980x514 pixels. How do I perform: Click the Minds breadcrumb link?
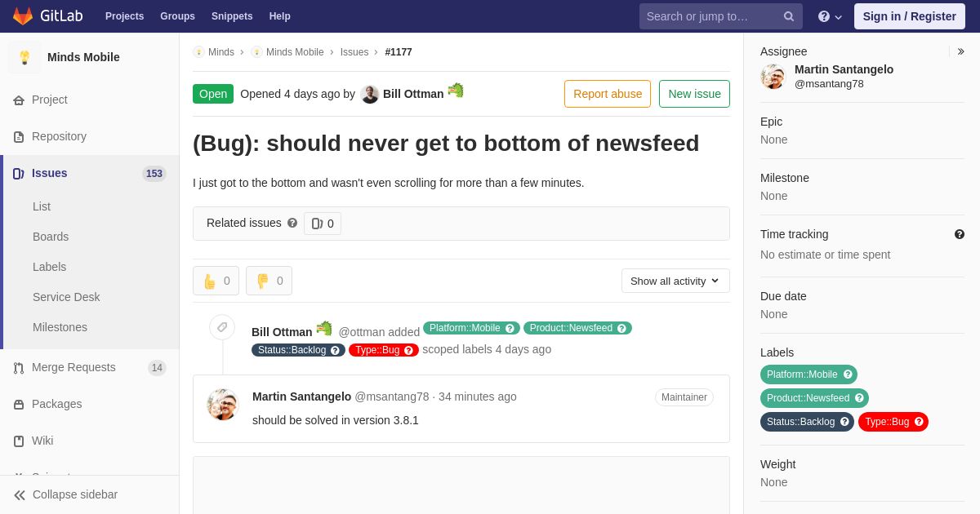221,52
